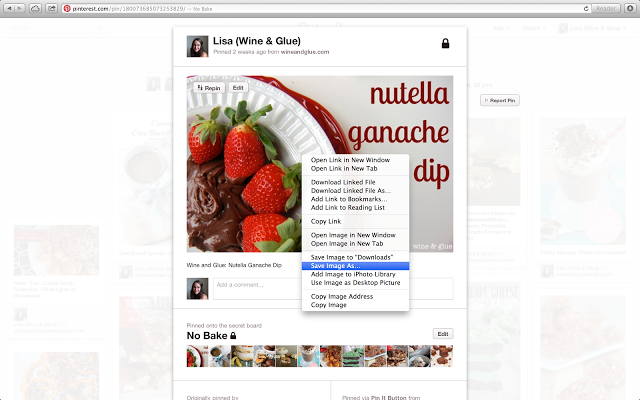
Task: Select Download Linked File As...
Action: pos(355,191)
